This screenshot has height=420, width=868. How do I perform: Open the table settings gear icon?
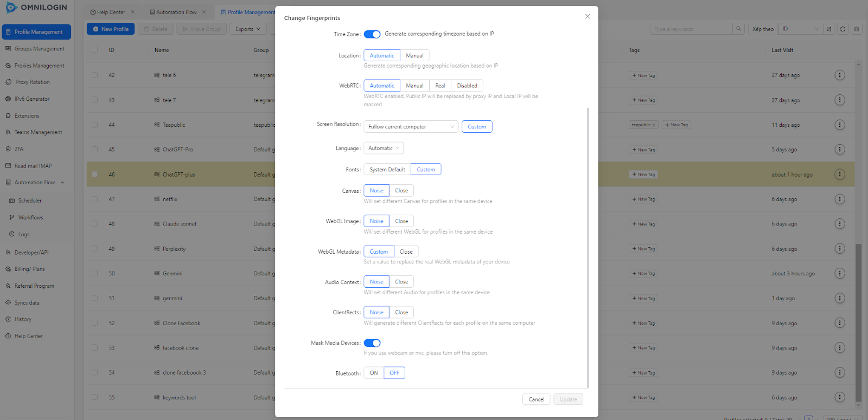[857, 29]
